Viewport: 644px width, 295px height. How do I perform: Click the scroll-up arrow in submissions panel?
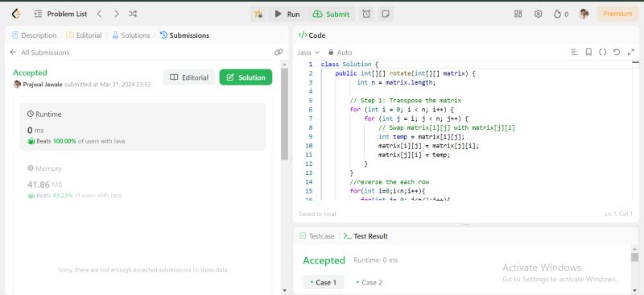click(285, 64)
